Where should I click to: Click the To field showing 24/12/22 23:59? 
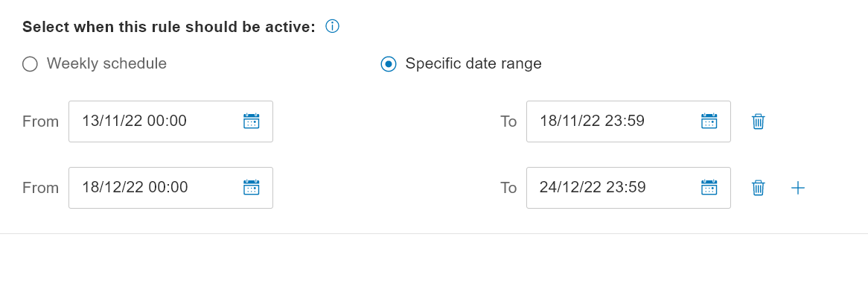(x=628, y=188)
